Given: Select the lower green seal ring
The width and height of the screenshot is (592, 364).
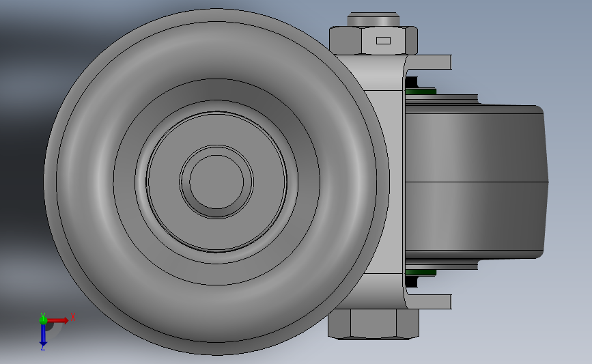Looking at the screenshot, I should click(x=421, y=272).
